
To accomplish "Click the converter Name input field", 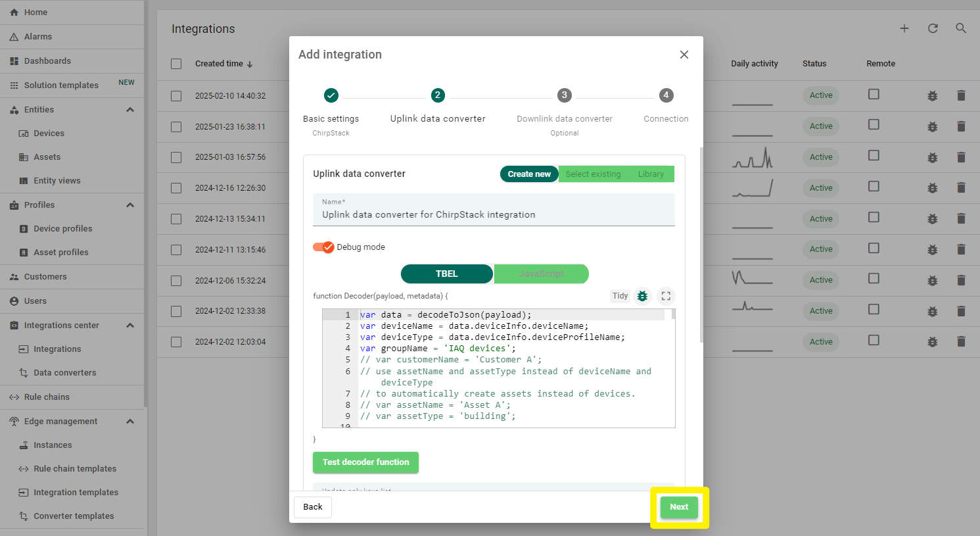I will click(494, 215).
